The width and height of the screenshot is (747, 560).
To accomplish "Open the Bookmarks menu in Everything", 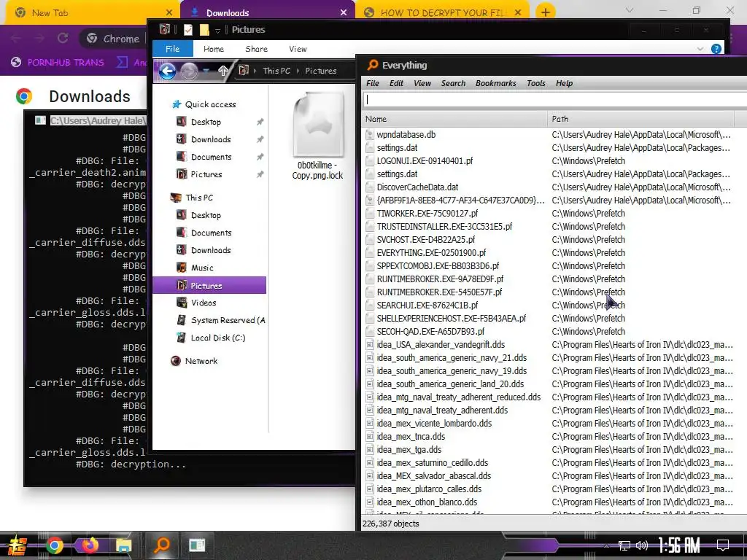I will pos(495,83).
